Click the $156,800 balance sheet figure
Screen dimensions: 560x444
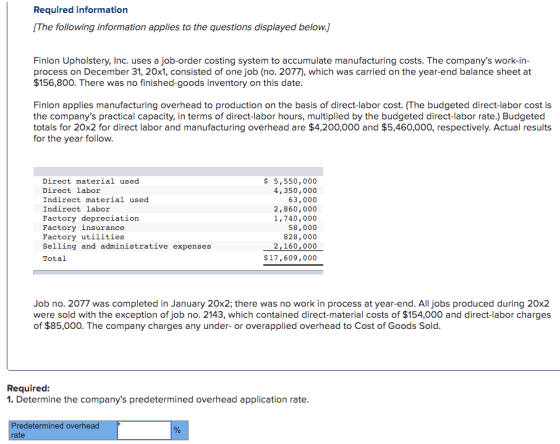pos(54,83)
